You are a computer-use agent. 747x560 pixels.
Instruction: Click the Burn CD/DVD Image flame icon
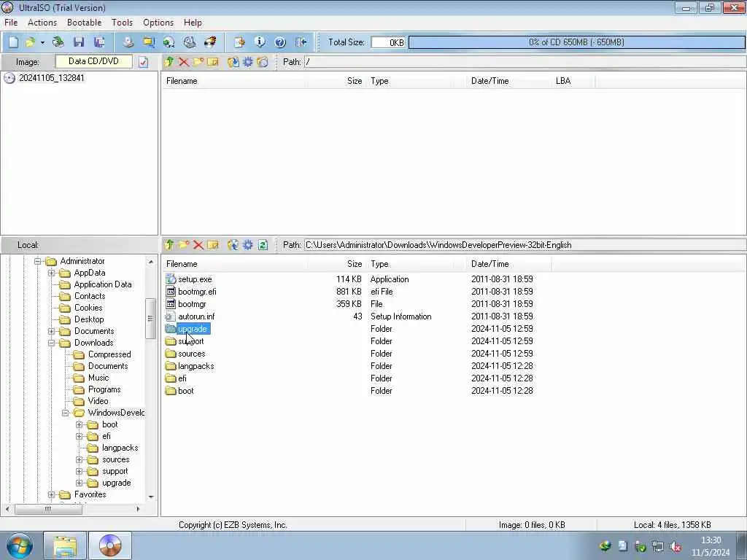pos(210,42)
